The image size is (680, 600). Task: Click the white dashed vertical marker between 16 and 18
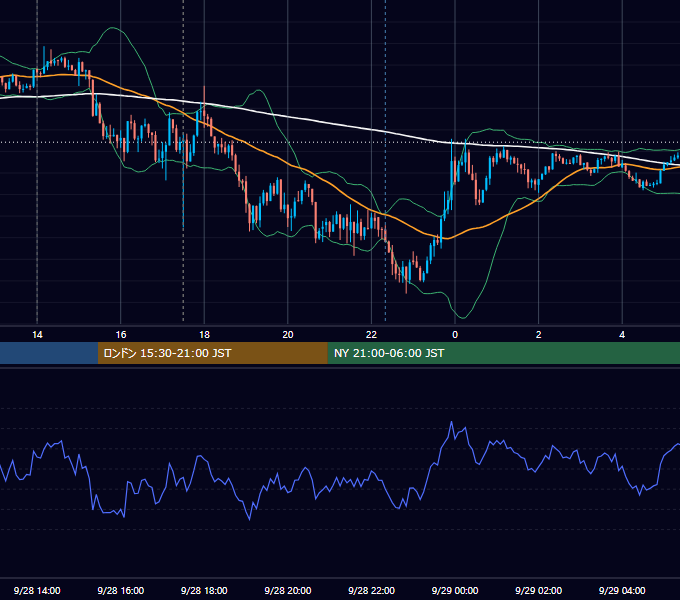(183, 161)
